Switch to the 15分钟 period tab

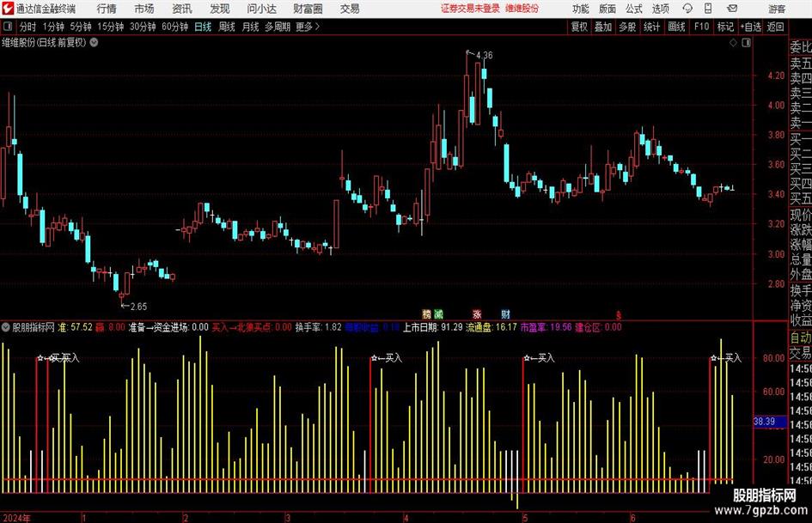click(x=111, y=27)
